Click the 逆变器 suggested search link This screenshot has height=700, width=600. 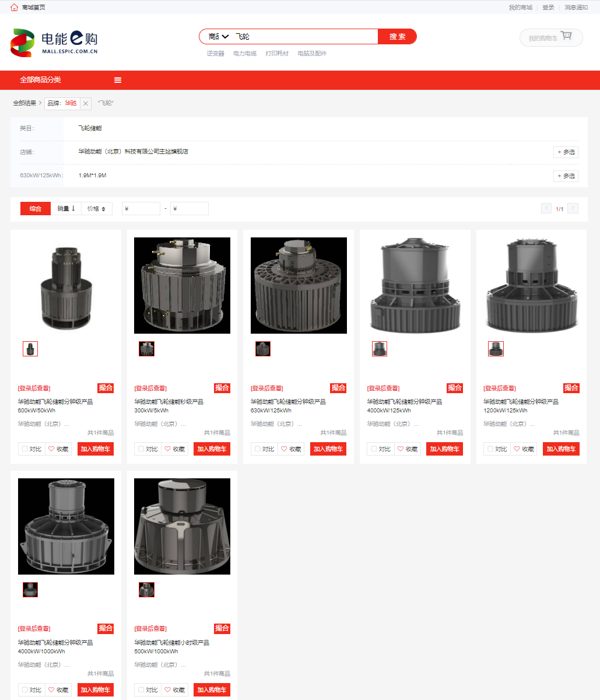click(x=215, y=54)
